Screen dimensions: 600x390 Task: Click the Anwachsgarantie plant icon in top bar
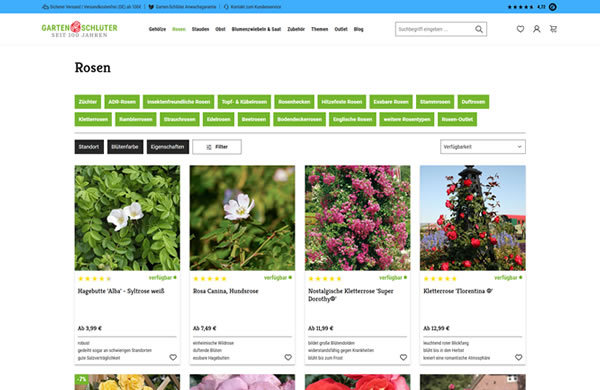(x=151, y=7)
